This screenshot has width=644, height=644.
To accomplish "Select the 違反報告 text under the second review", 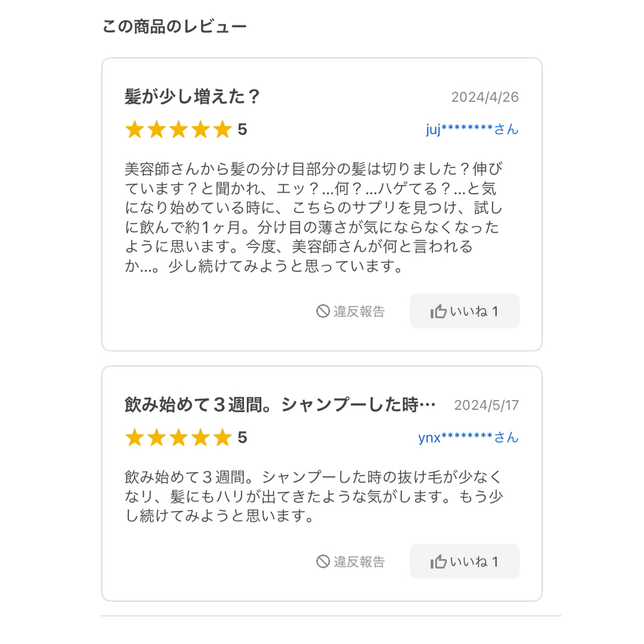I will (x=359, y=562).
